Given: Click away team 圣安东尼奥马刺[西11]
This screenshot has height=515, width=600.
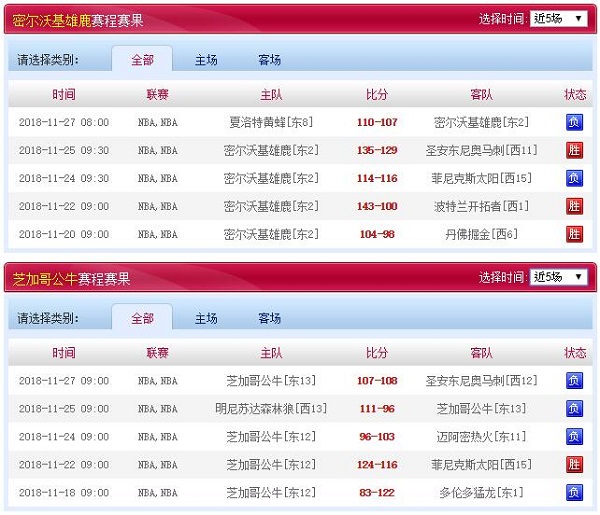Looking at the screenshot, I should 481,150.
